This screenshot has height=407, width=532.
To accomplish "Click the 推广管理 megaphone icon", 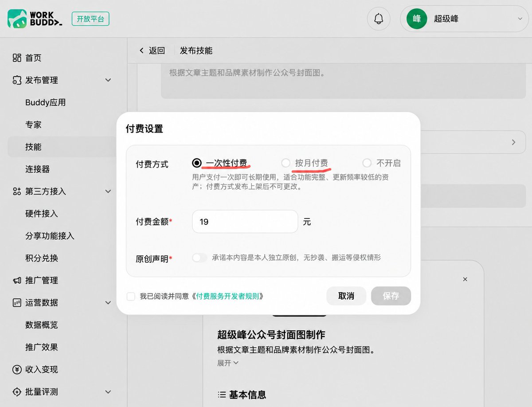I will pos(17,281).
